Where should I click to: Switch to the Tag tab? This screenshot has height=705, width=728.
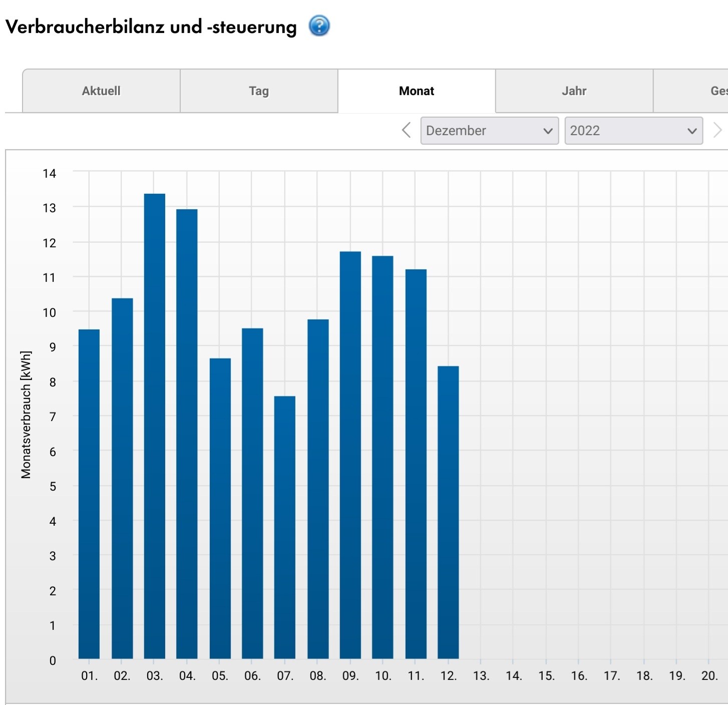click(x=259, y=91)
